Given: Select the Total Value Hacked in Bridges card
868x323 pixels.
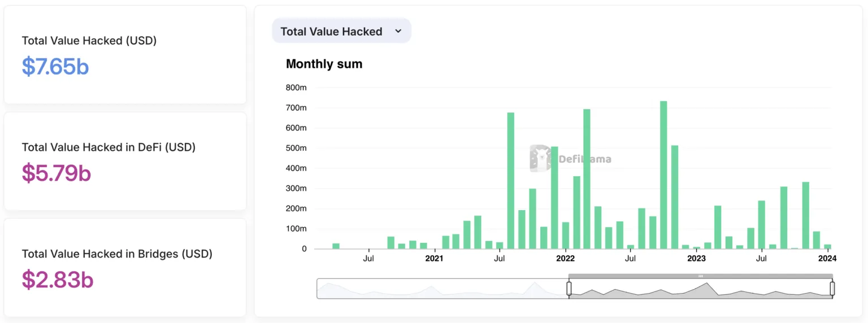Looking at the screenshot, I should point(125,268).
